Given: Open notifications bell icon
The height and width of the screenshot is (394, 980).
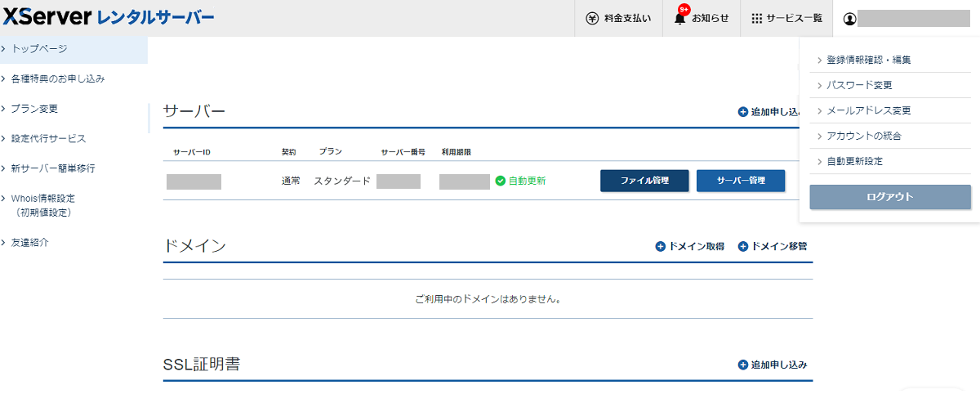Looking at the screenshot, I should (680, 18).
